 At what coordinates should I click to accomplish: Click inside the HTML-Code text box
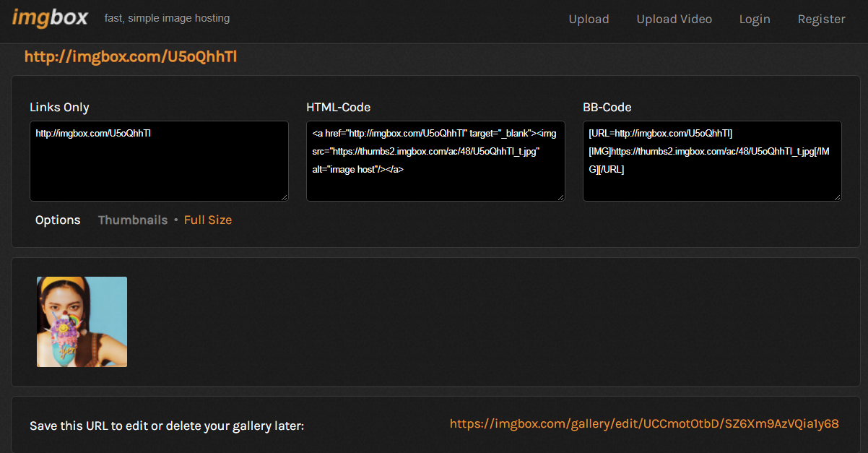[x=435, y=161]
